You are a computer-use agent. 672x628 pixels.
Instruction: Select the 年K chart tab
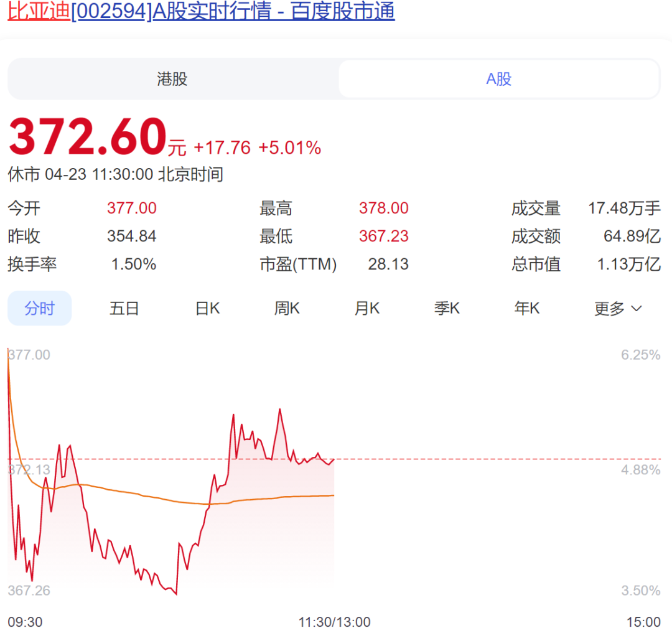point(527,308)
